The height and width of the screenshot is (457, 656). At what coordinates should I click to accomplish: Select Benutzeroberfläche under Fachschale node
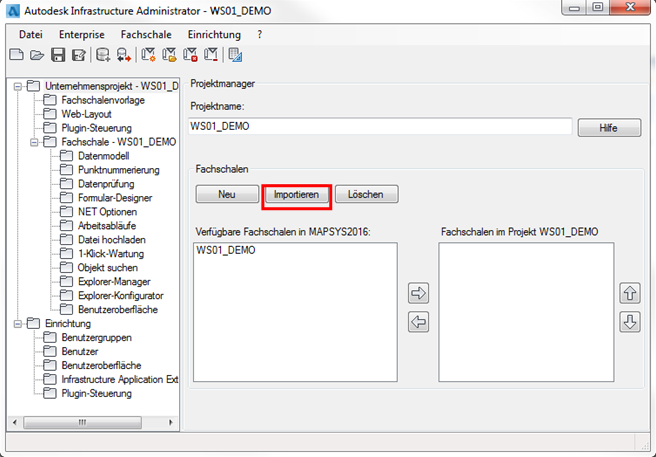(118, 310)
